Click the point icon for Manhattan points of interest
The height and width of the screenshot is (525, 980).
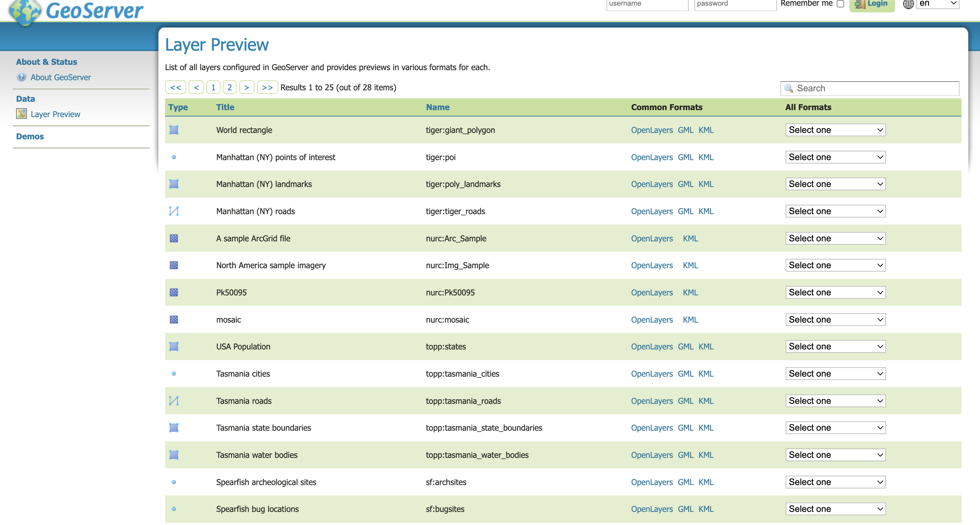174,157
